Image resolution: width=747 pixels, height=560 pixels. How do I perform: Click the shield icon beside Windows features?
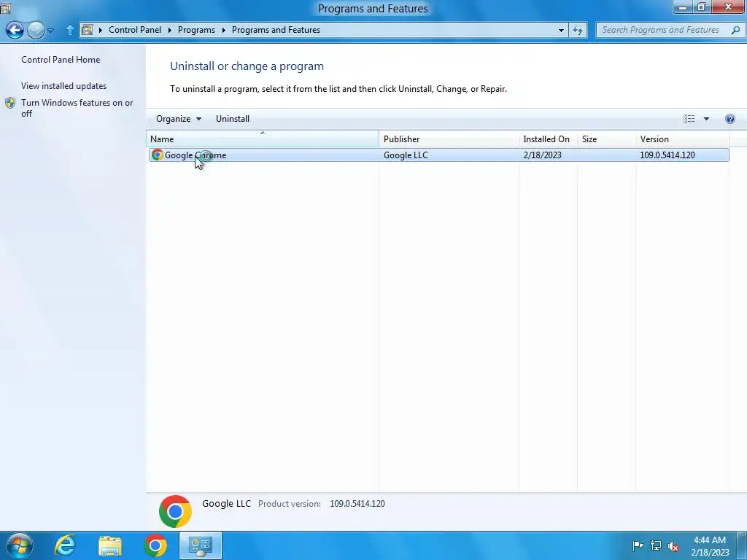tap(10, 103)
